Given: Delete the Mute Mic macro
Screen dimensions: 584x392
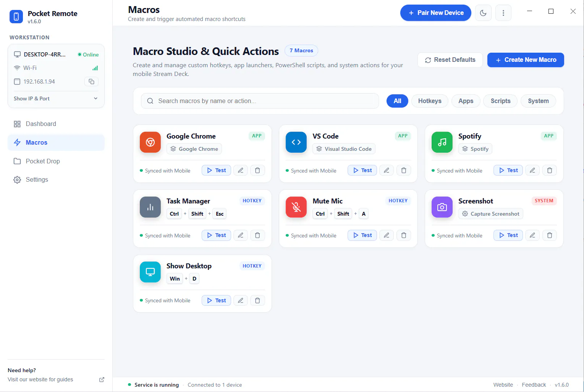Looking at the screenshot, I should 404,235.
